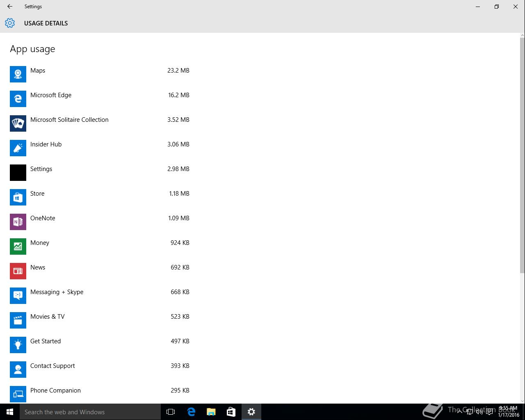Click the 393 KB usage value
Viewport: 525px width, 420px height.
coord(180,366)
